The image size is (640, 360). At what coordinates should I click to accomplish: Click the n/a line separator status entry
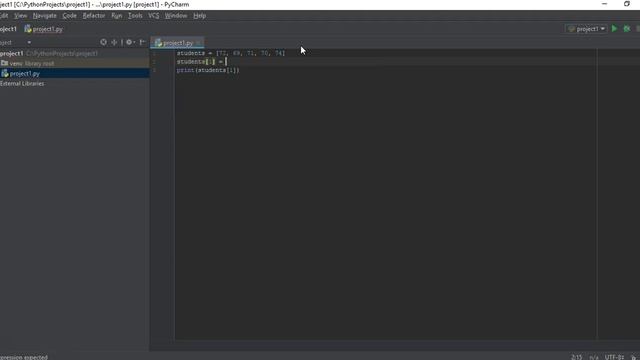click(x=594, y=357)
